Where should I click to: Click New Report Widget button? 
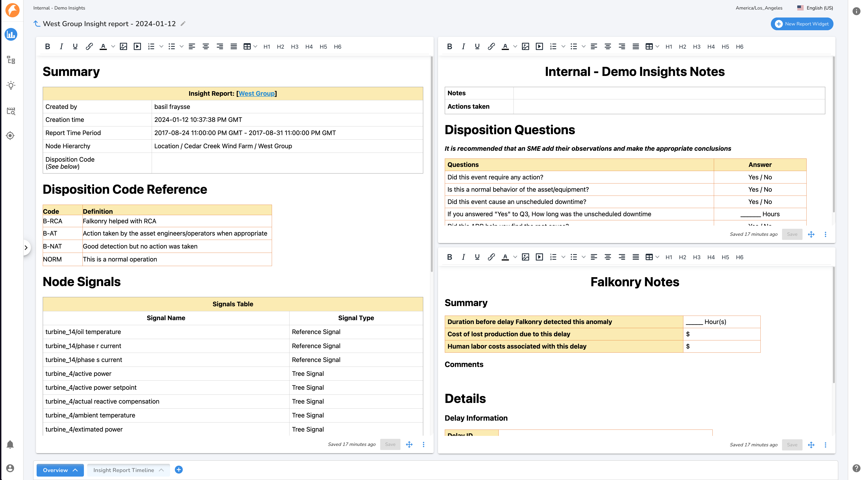point(802,24)
